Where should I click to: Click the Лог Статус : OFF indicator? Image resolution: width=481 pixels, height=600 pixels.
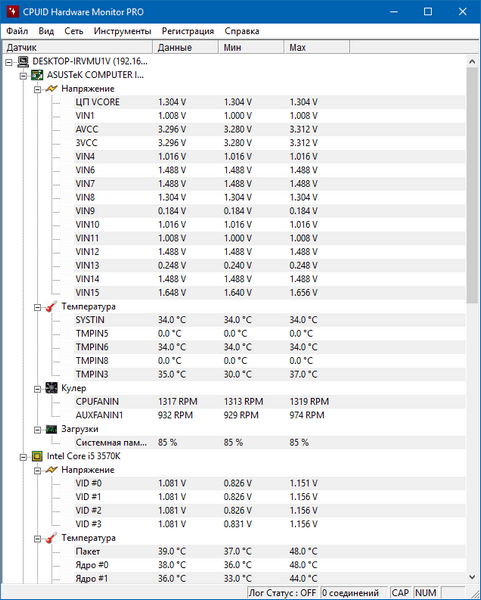tap(282, 593)
